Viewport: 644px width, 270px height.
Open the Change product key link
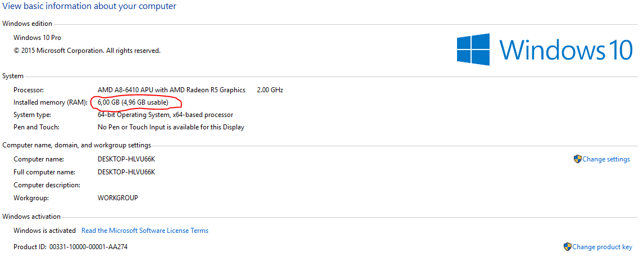[x=602, y=247]
